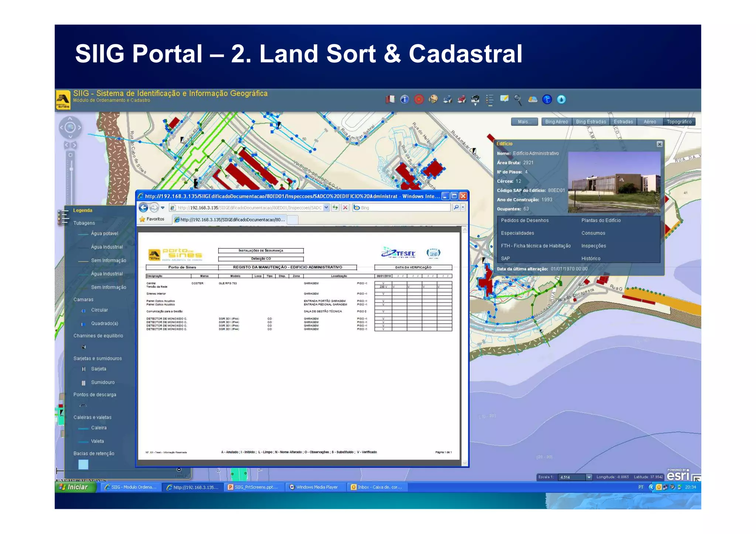The image size is (756, 534).
Task: Select the magnifying glass search tool
Action: tap(518, 100)
